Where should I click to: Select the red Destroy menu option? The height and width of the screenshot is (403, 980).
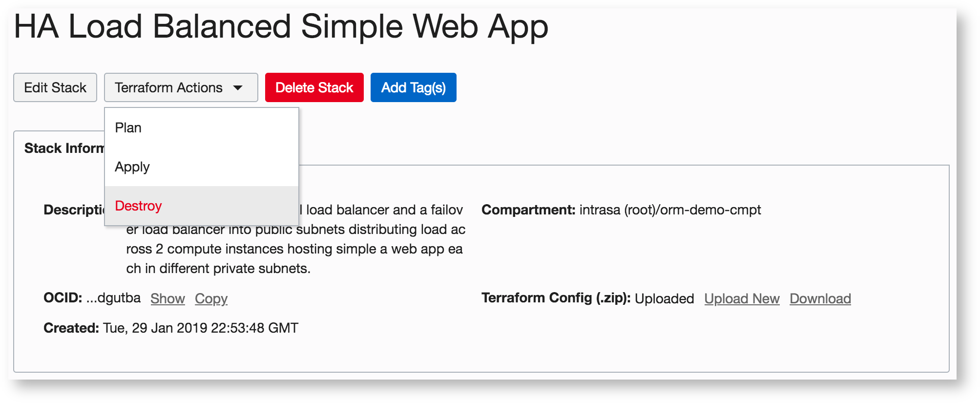tap(139, 206)
